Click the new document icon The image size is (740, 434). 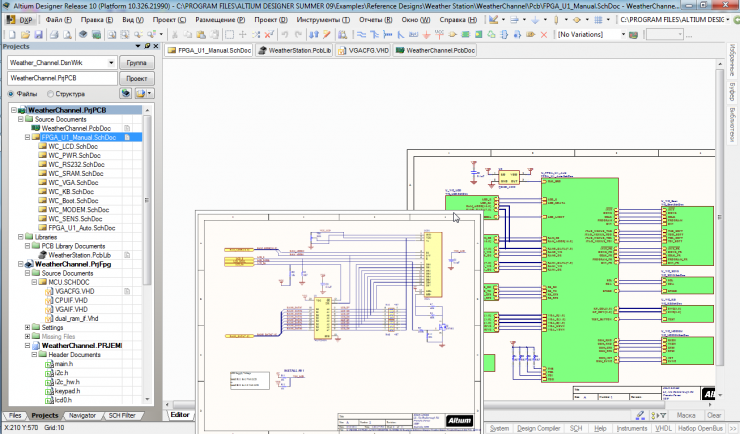pyautogui.click(x=12, y=35)
